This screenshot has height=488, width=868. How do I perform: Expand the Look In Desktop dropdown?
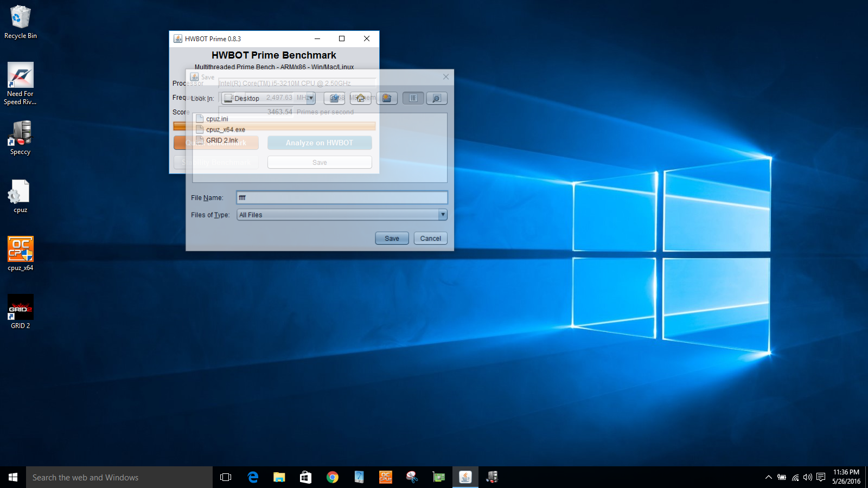click(x=311, y=98)
